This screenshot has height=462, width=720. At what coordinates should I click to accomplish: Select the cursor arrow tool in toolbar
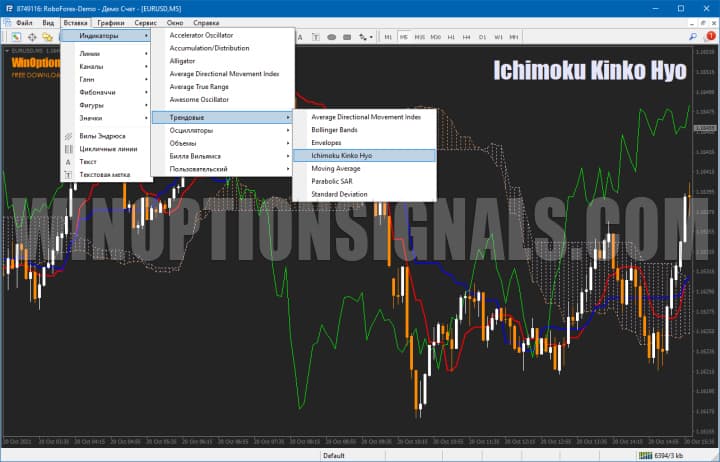[15, 37]
